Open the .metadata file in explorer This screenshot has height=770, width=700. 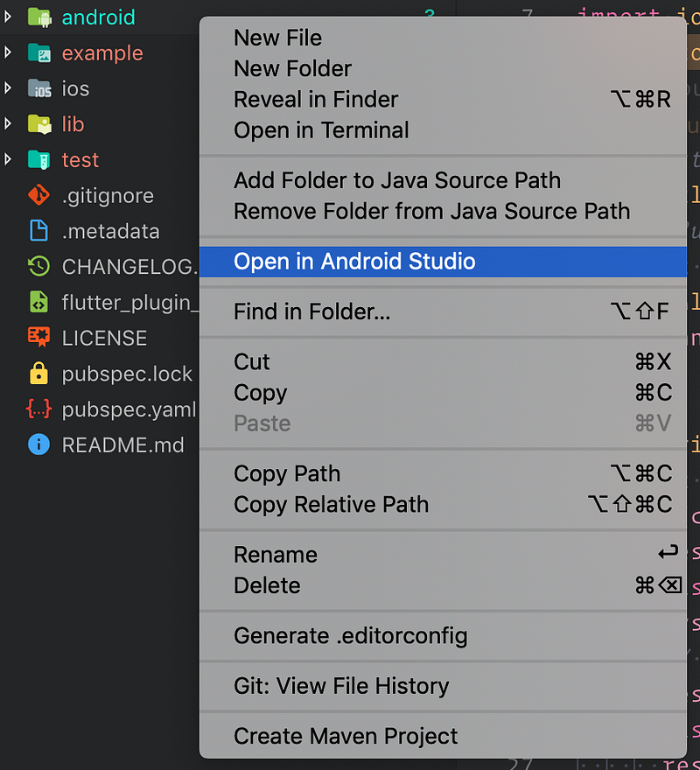click(110, 231)
